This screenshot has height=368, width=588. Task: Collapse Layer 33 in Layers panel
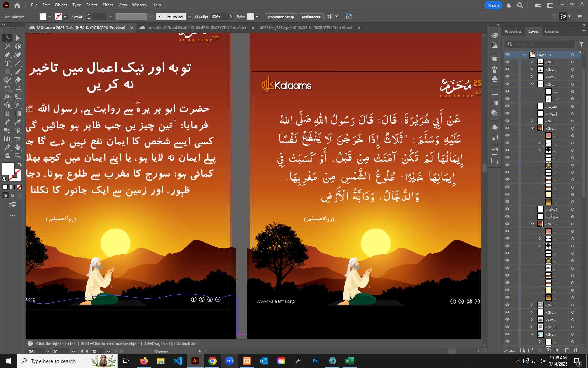pyautogui.click(x=524, y=55)
